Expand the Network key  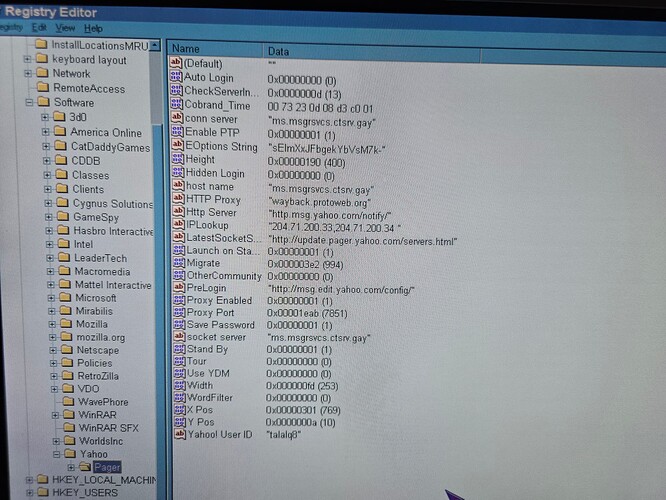28,73
